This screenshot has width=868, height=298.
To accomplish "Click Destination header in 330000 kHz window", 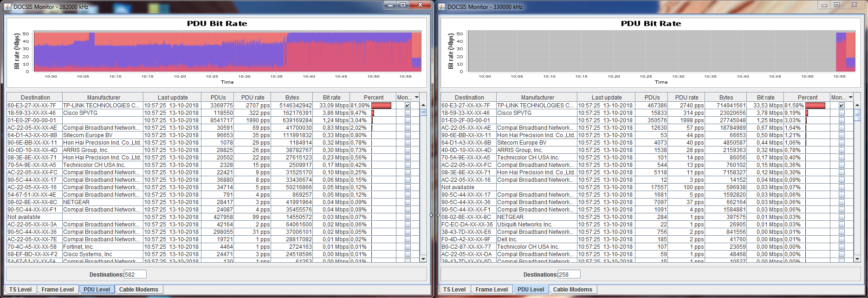I will coord(469,98).
